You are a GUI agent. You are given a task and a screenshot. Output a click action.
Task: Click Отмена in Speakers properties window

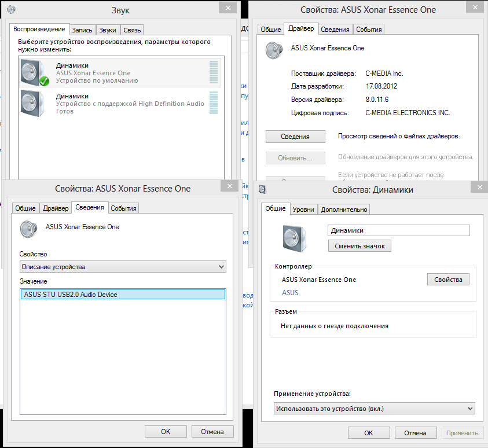(416, 433)
